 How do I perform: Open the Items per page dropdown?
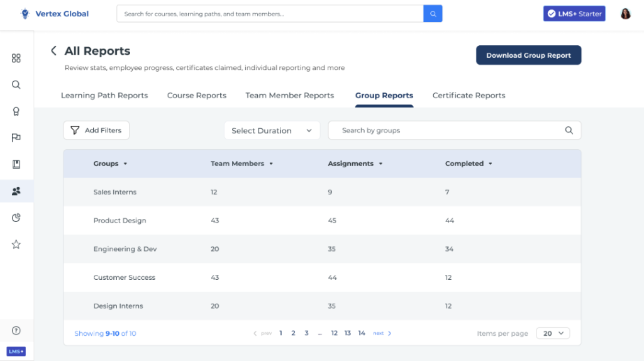[553, 333]
